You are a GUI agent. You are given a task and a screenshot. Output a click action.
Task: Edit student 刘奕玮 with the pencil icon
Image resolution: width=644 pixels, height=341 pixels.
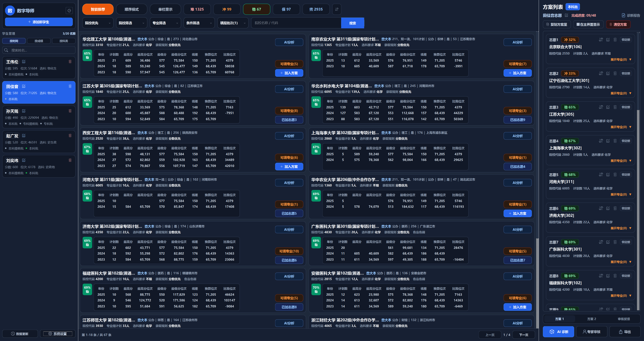coord(24,160)
